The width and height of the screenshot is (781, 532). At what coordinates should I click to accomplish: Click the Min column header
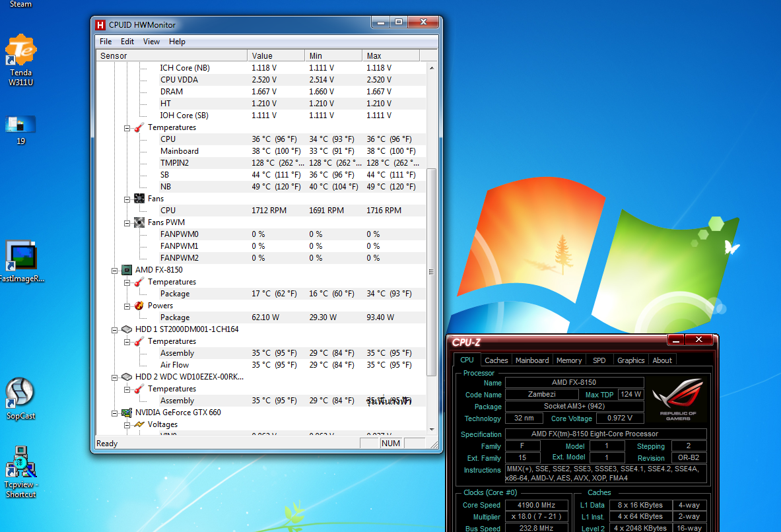point(333,56)
